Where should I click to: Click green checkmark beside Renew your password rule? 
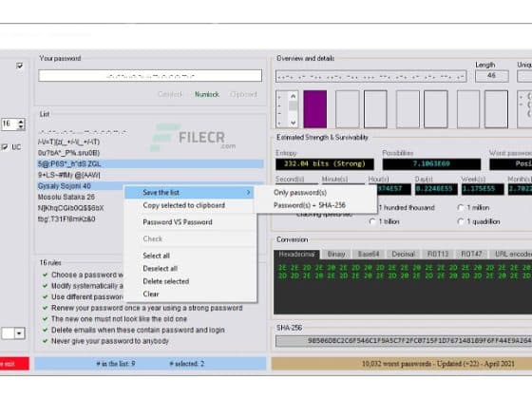(46, 308)
